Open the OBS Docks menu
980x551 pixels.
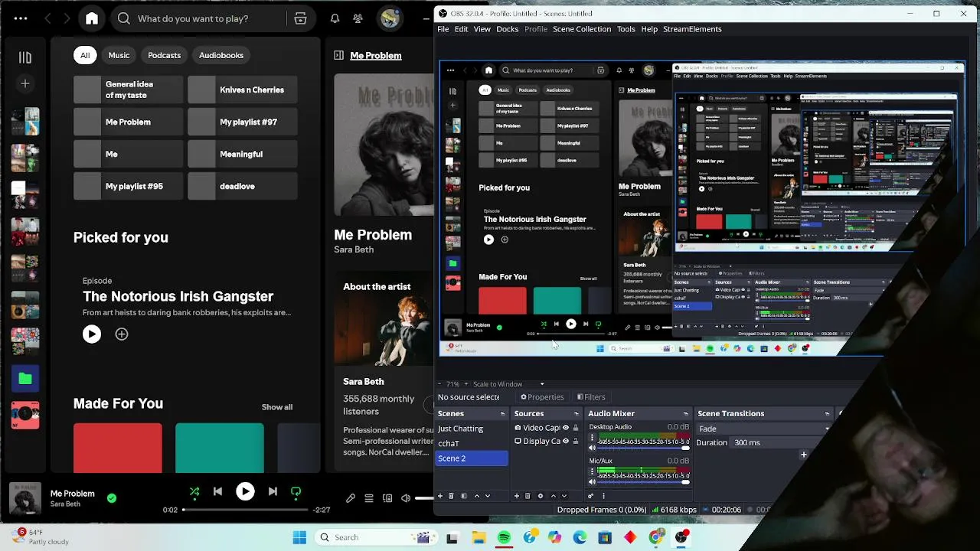click(x=508, y=29)
